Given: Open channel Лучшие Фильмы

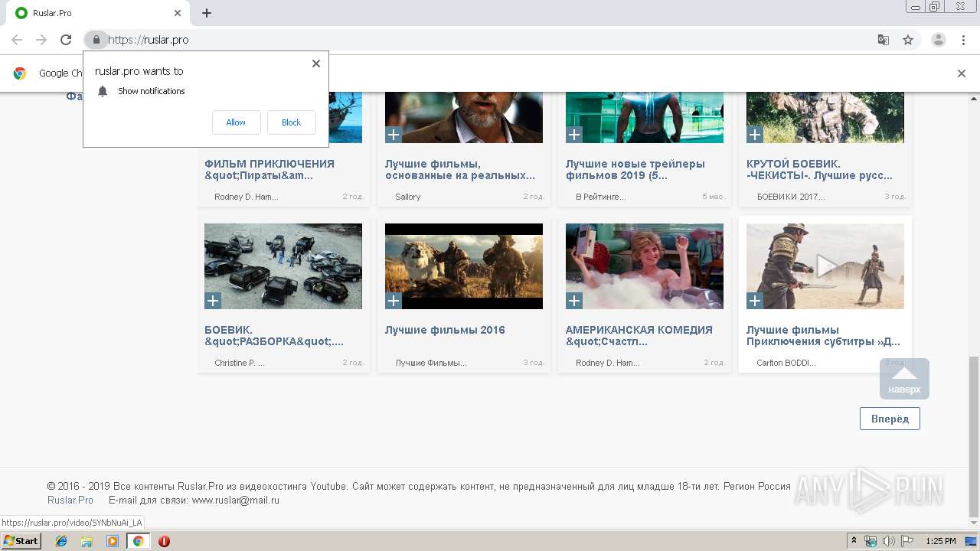Looking at the screenshot, I should click(431, 363).
